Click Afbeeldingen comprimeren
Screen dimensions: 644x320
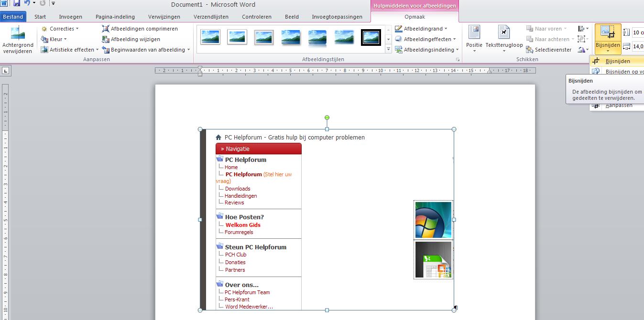pos(140,29)
